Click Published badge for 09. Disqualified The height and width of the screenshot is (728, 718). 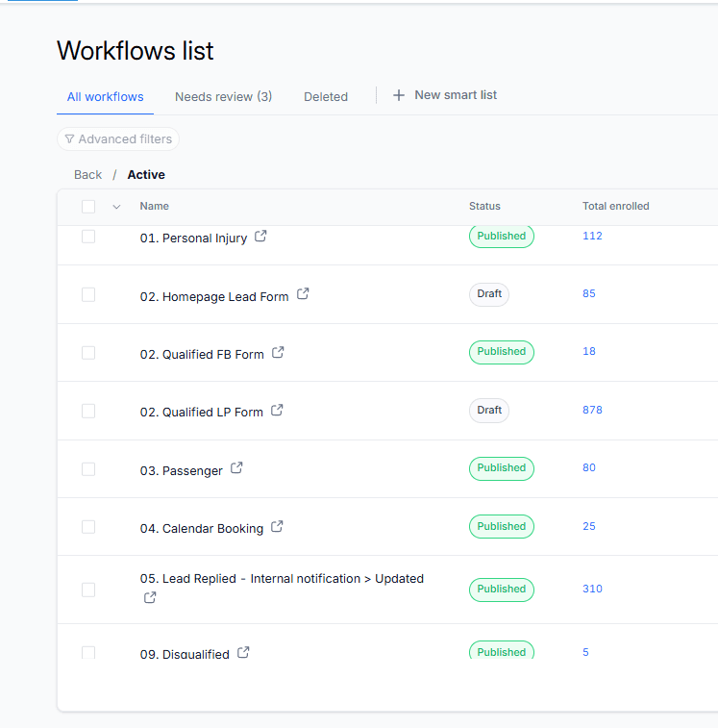pos(502,650)
